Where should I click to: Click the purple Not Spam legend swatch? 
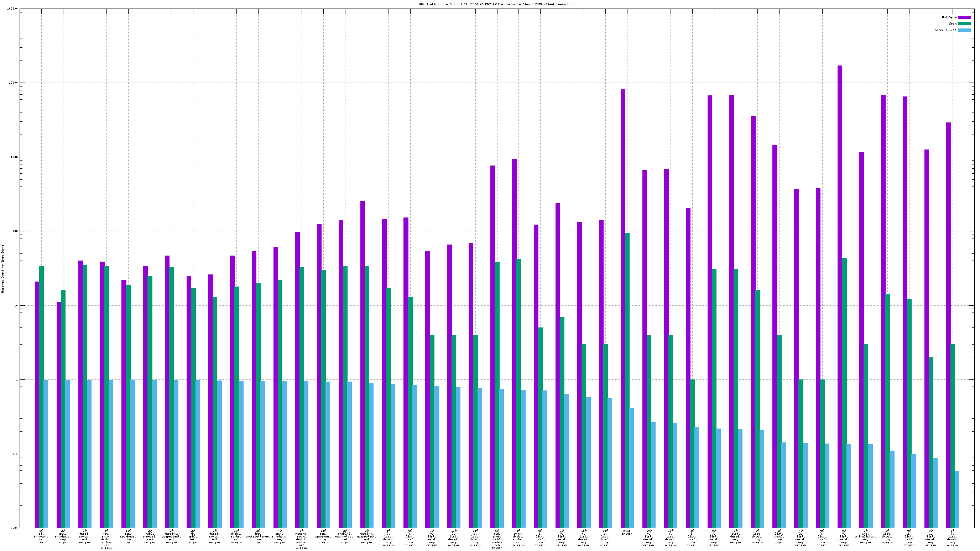coord(964,17)
